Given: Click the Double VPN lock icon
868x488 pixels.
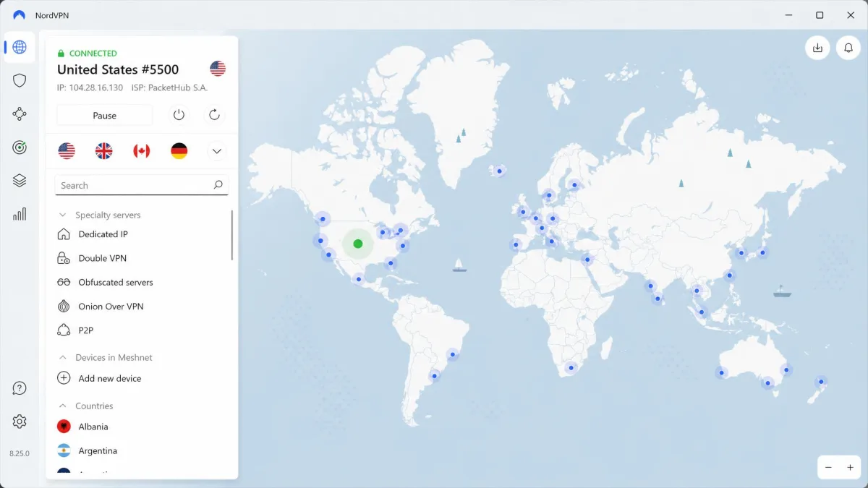Looking at the screenshot, I should pos(64,258).
